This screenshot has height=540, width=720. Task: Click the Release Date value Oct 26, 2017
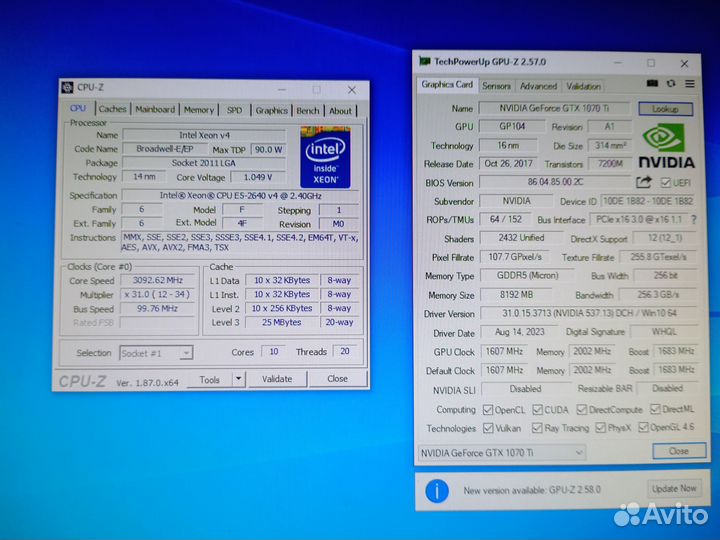[x=509, y=163]
